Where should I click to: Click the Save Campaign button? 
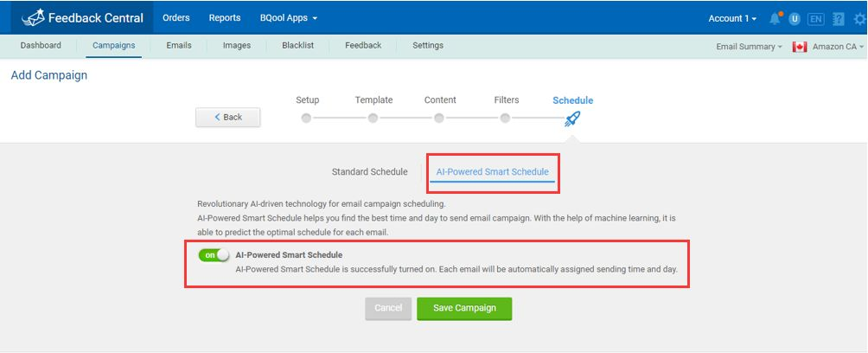tap(464, 309)
